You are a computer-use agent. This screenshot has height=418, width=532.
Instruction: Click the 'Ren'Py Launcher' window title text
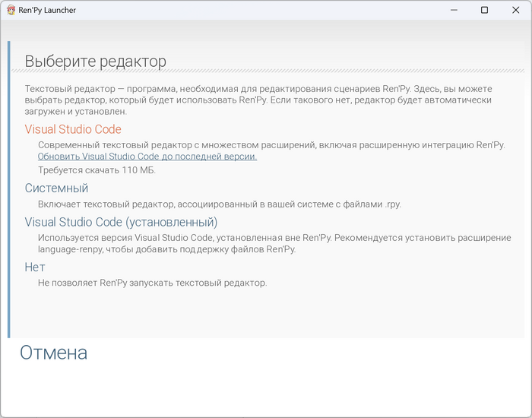[x=47, y=10]
